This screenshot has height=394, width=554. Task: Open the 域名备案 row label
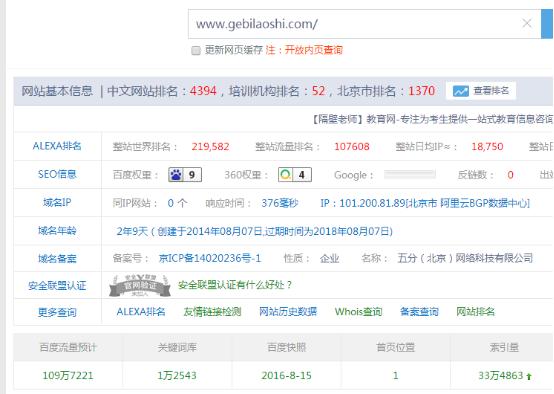coord(57,259)
